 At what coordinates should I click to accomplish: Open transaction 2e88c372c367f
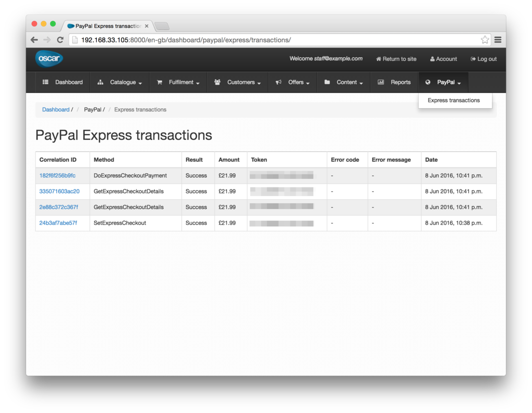click(x=59, y=207)
